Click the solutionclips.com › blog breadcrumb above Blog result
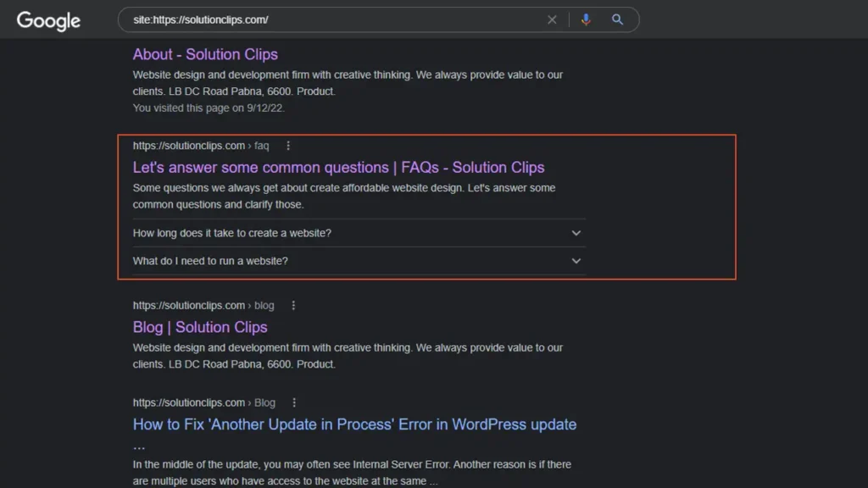 (203, 306)
